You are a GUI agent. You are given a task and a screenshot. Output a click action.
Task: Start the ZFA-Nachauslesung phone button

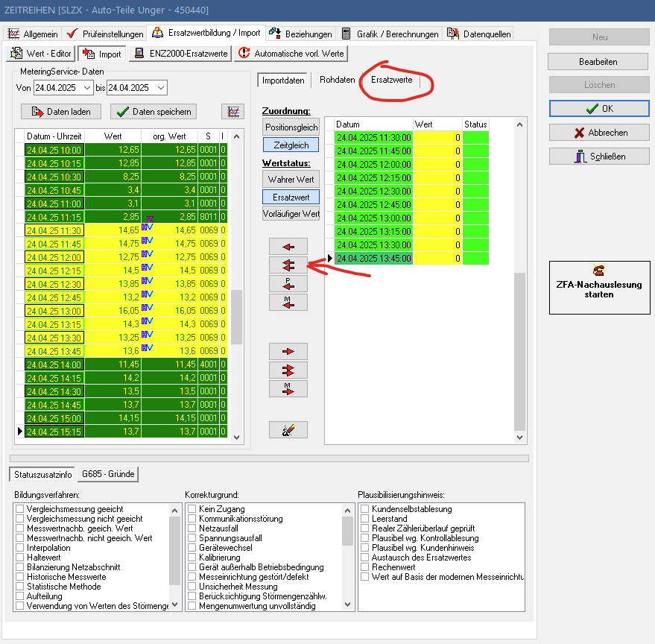click(x=599, y=282)
